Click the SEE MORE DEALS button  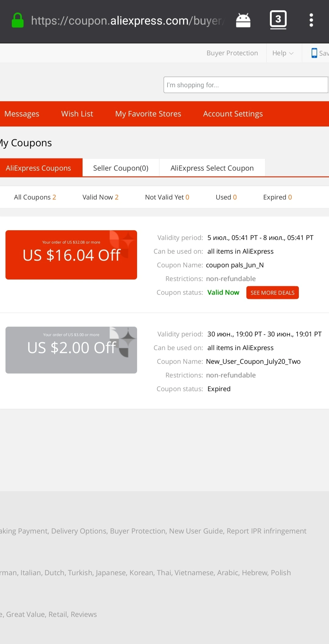(272, 293)
